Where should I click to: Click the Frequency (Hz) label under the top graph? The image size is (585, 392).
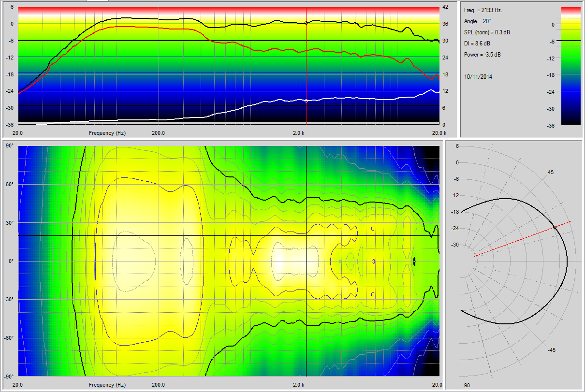coord(107,132)
